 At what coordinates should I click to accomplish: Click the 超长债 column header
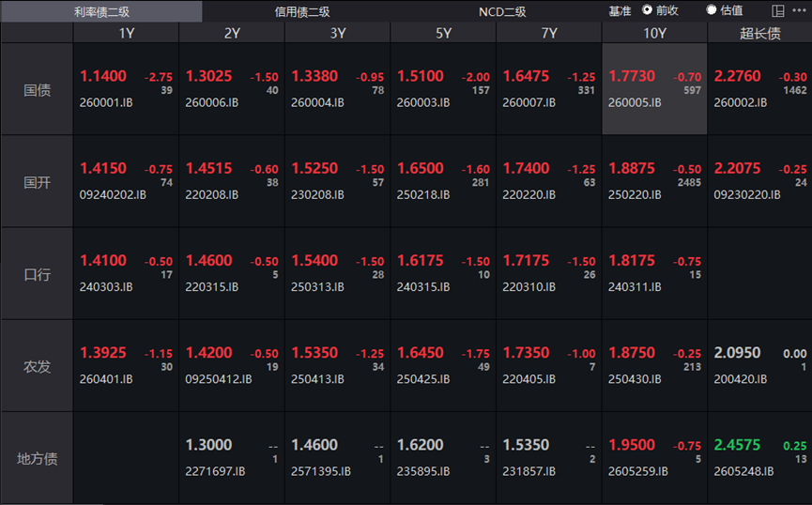tap(759, 33)
